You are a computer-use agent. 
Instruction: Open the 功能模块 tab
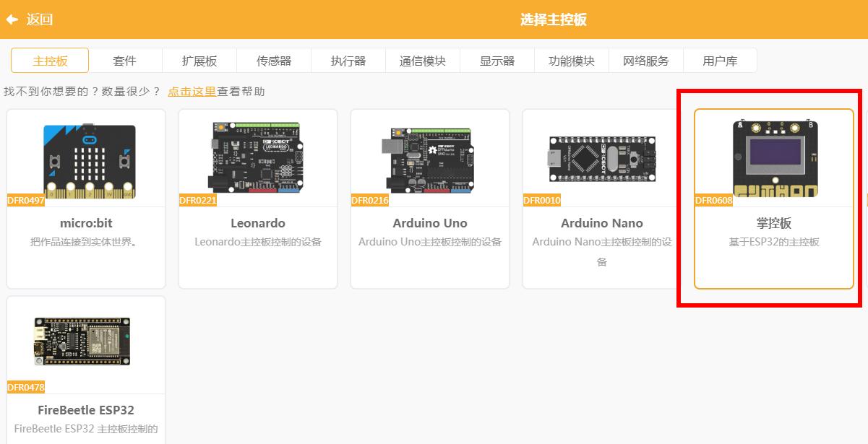pos(572,61)
